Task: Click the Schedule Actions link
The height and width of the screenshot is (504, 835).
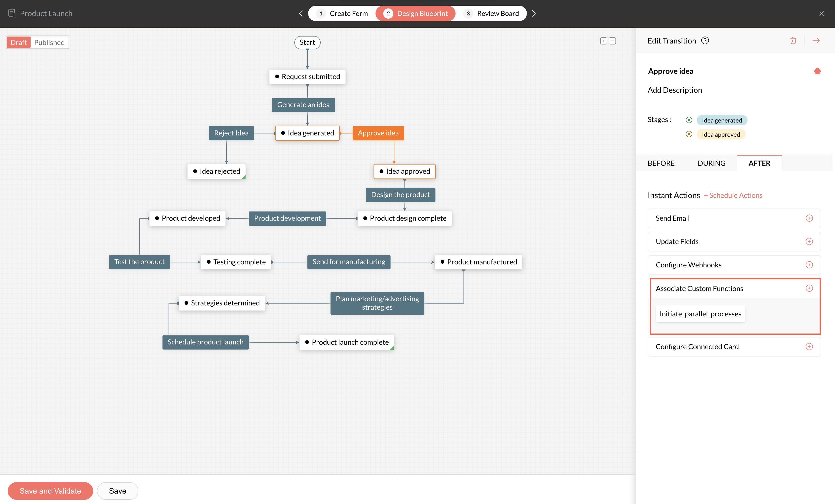Action: [733, 196]
